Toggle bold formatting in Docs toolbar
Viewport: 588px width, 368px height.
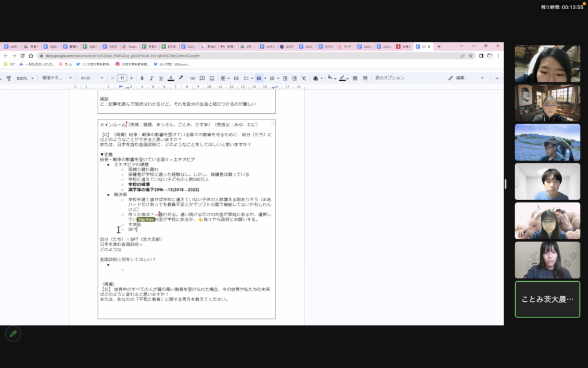click(142, 78)
